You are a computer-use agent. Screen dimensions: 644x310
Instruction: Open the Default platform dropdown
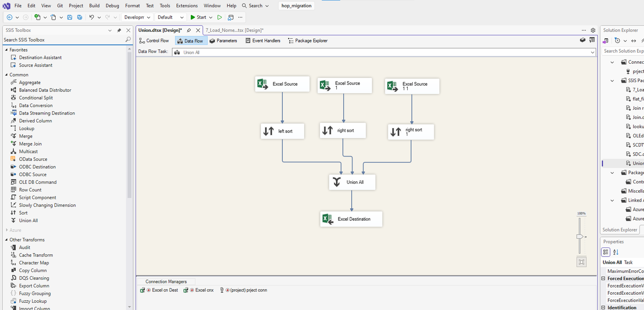(171, 17)
